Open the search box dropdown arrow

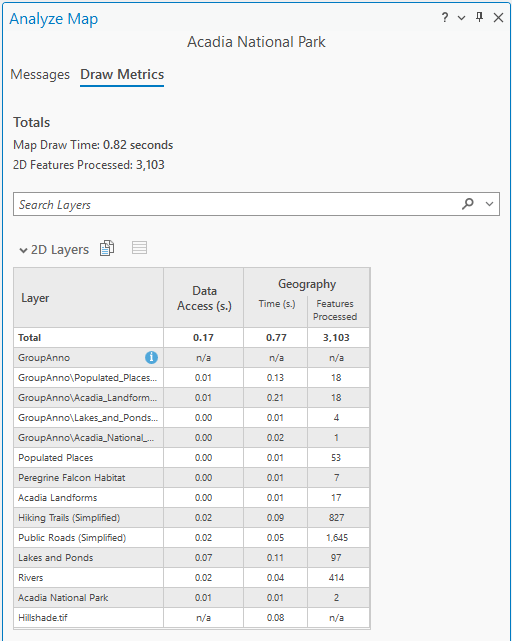click(x=489, y=204)
